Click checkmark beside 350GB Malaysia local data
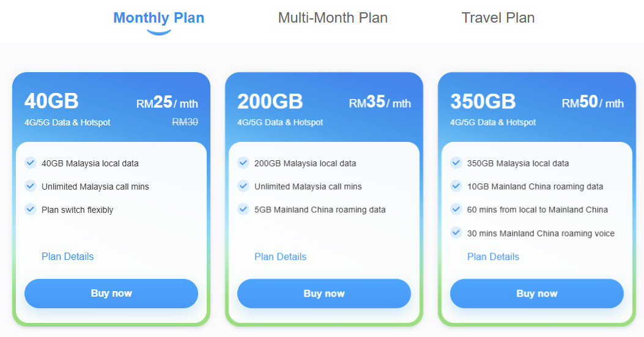644x337 pixels. click(456, 163)
